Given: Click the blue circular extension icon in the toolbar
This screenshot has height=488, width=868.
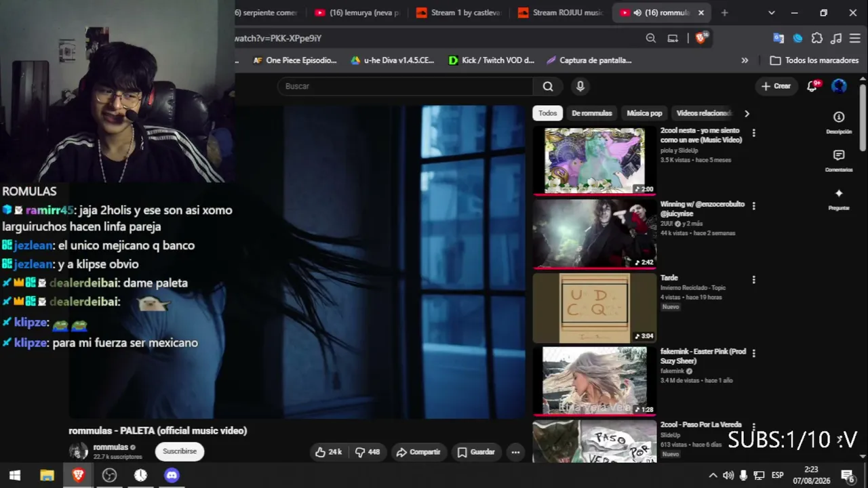Looking at the screenshot, I should pyautogui.click(x=798, y=38).
